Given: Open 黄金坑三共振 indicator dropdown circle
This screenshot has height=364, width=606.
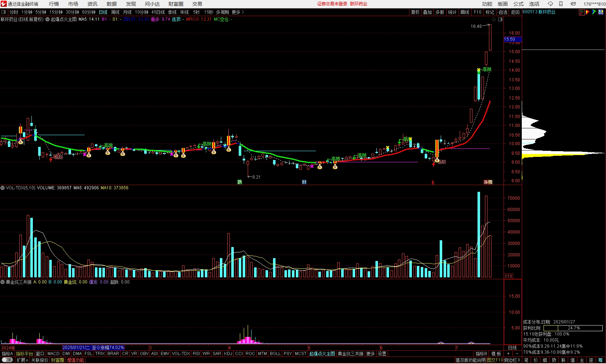Looking at the screenshot, I should click(x=2, y=282).
